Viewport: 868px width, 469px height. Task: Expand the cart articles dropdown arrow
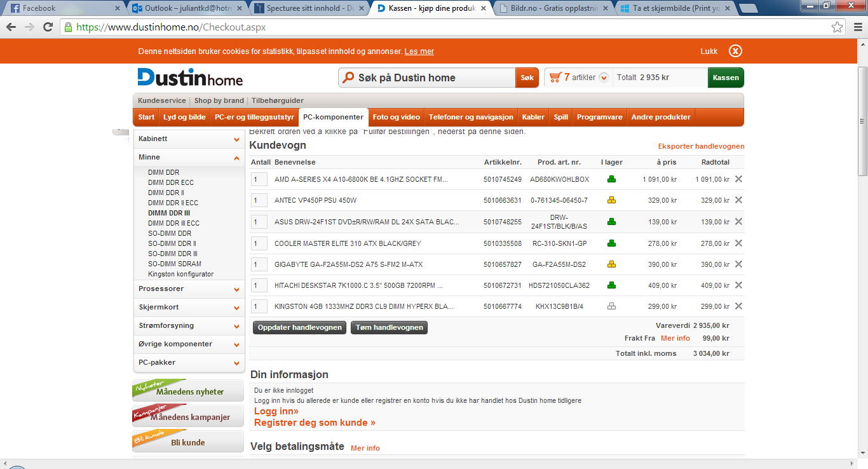coord(604,78)
